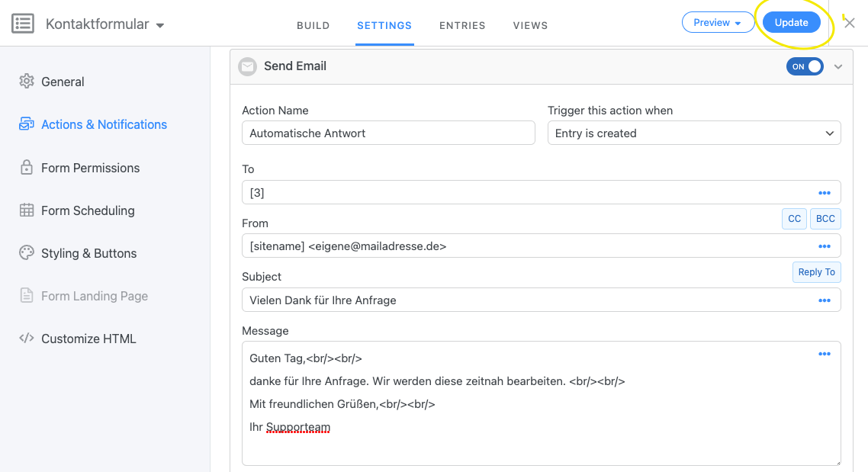Click the Customize HTML code icon

[27, 339]
